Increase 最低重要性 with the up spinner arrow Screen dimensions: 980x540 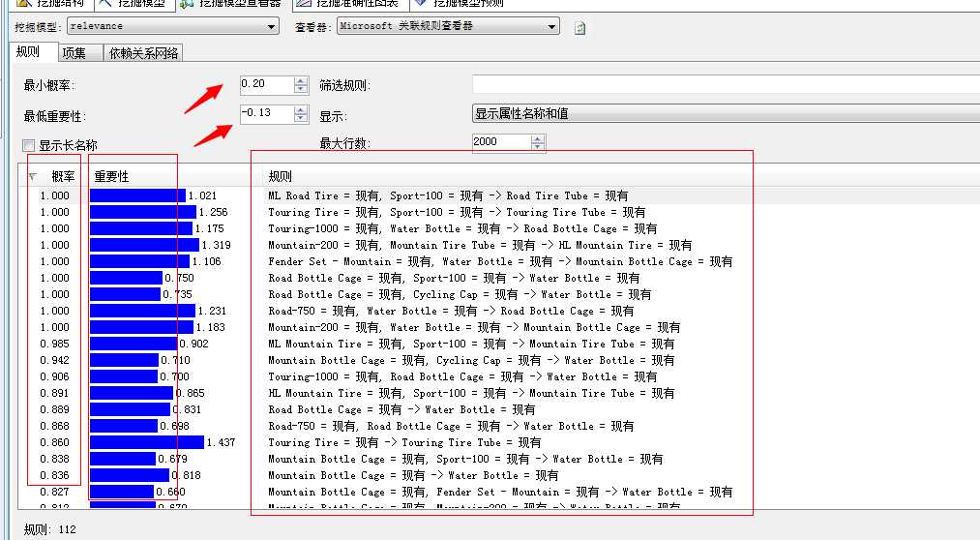coord(301,109)
